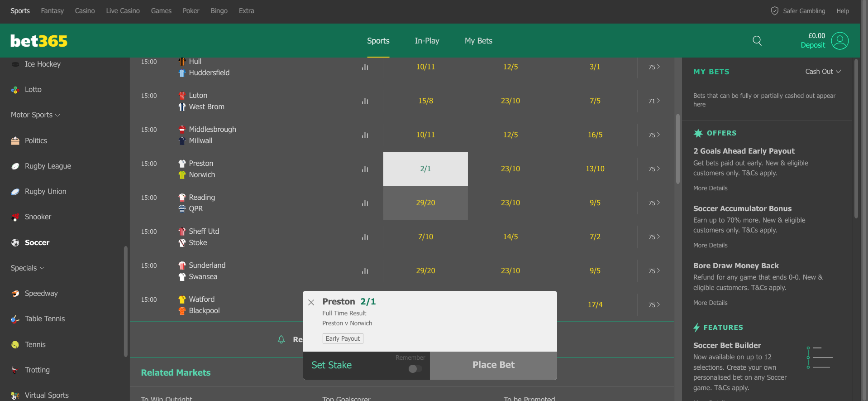
Task: View stats icon for Sheff Utd v Stoke
Action: pos(365,237)
